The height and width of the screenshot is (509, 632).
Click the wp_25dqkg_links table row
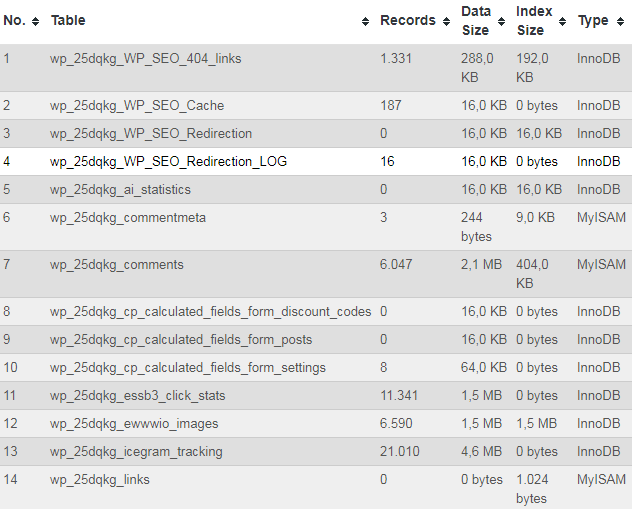coord(100,479)
